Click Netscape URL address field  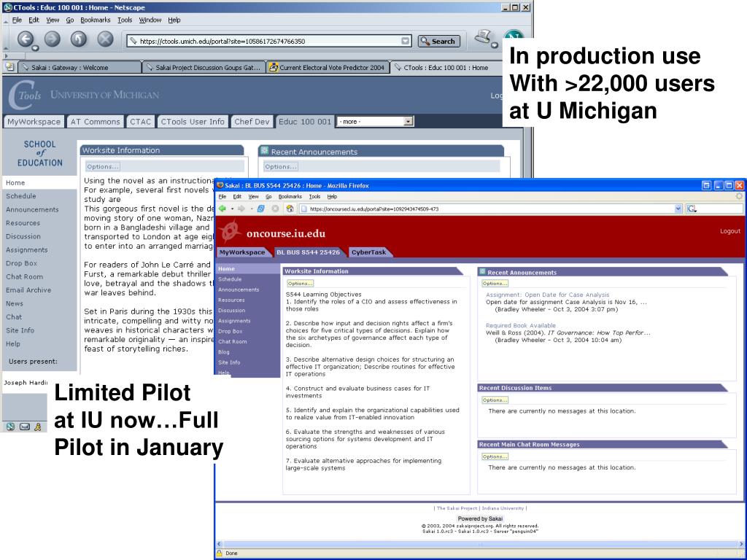pos(268,41)
